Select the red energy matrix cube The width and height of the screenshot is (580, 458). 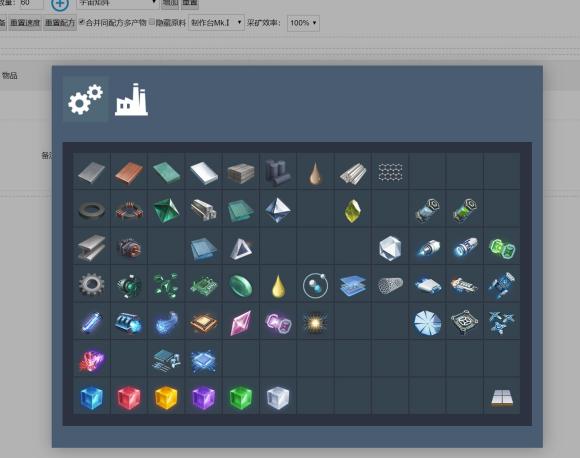(129, 398)
